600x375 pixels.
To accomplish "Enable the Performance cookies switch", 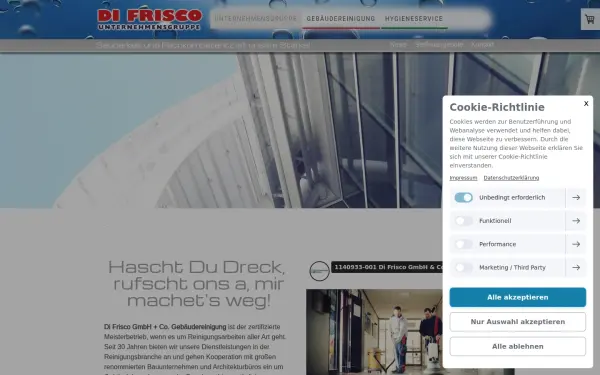I will pyautogui.click(x=463, y=244).
